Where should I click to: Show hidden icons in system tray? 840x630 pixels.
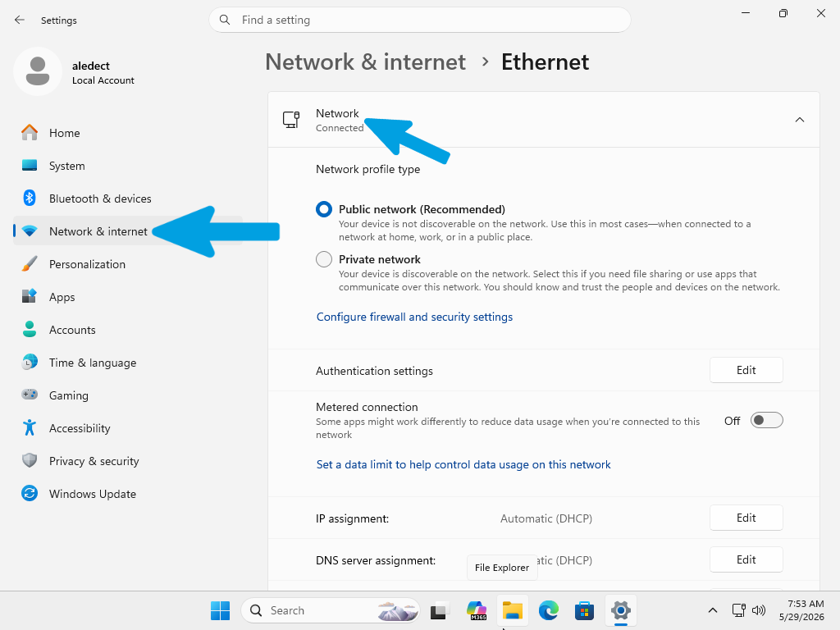[x=713, y=610]
